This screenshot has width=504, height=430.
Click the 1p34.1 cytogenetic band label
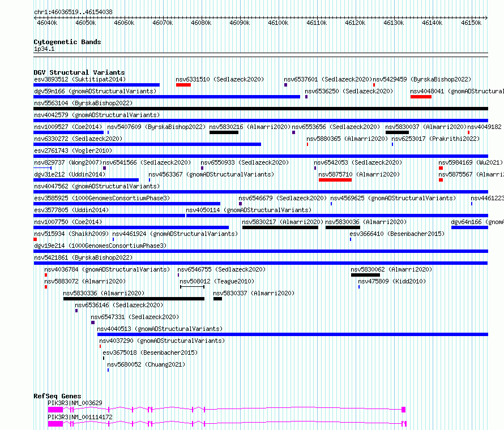tap(44, 49)
